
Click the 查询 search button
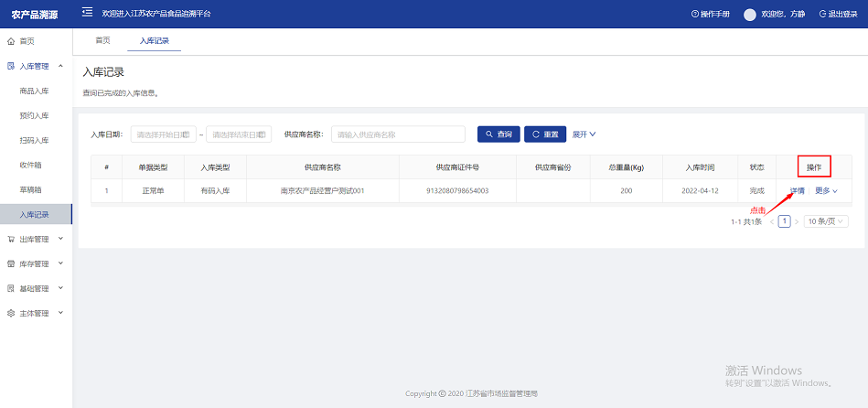click(x=498, y=134)
